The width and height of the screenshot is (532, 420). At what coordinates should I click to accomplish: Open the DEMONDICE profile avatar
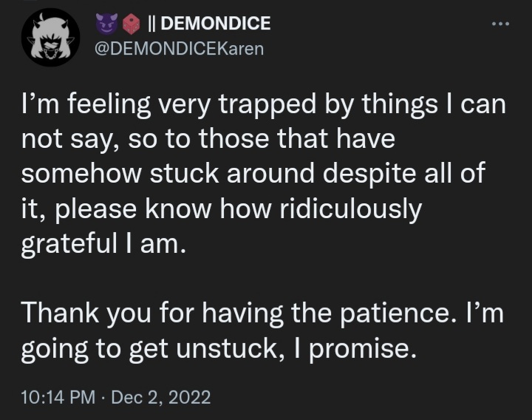pyautogui.click(x=50, y=38)
